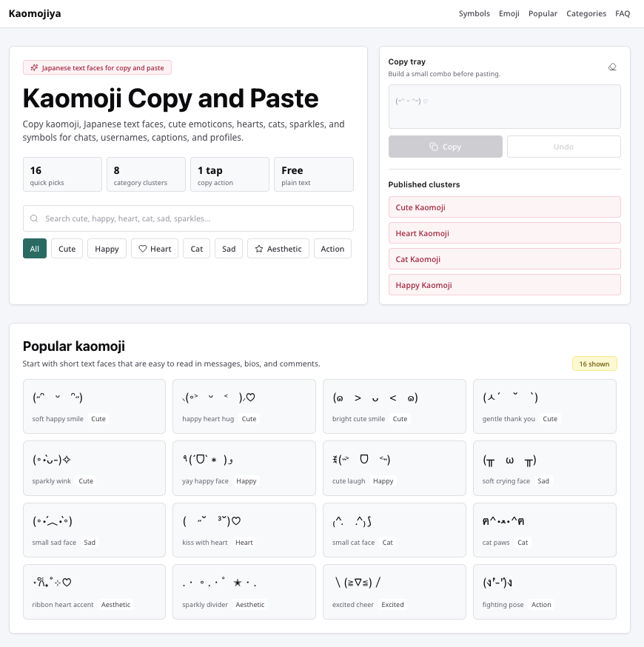Open the Symbols nav menu item
The image size is (644, 647).
474,13
